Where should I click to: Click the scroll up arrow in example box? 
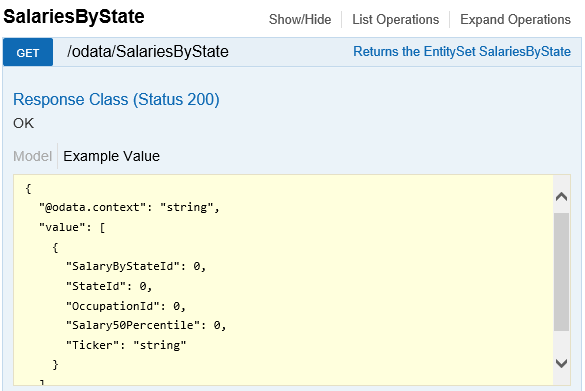pos(561,196)
